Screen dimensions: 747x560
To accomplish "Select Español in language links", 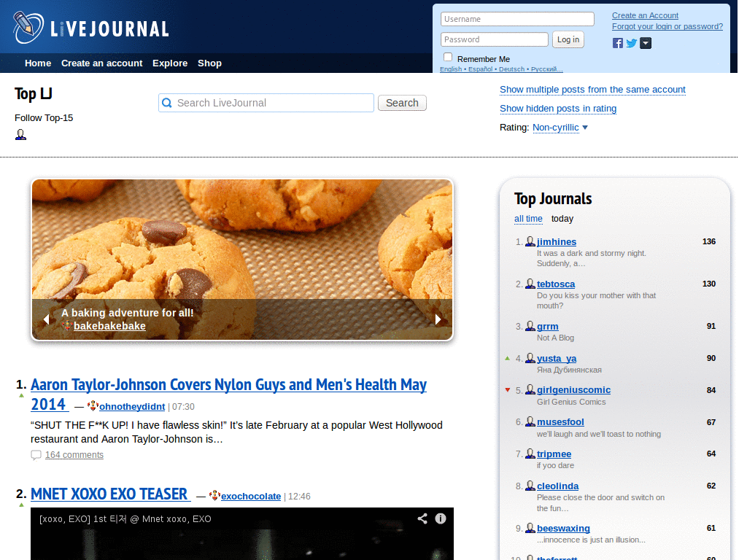I will [x=480, y=69].
